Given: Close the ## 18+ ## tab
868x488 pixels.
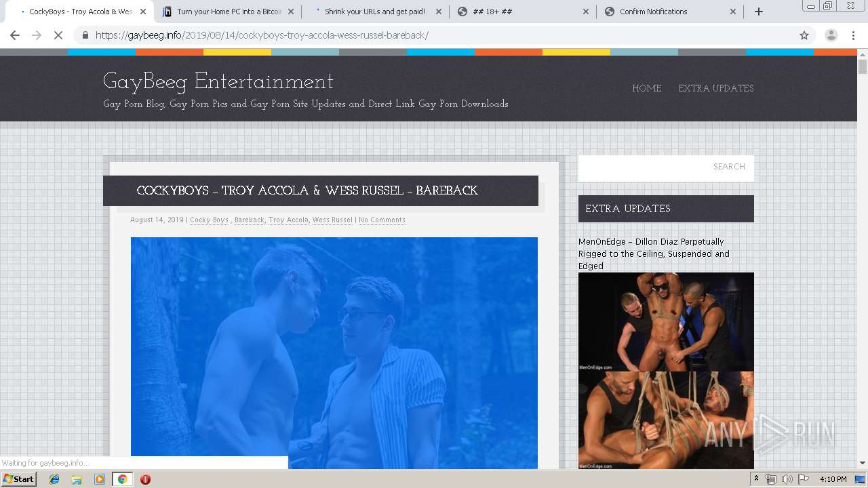Looking at the screenshot, I should (x=586, y=12).
